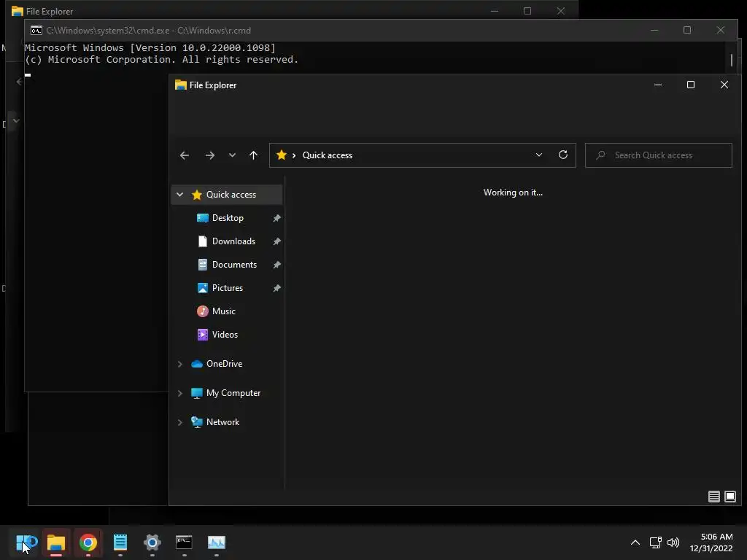Viewport: 747px width, 560px height.
Task: Collapse the Quick access tree node
Action: pyautogui.click(x=179, y=194)
